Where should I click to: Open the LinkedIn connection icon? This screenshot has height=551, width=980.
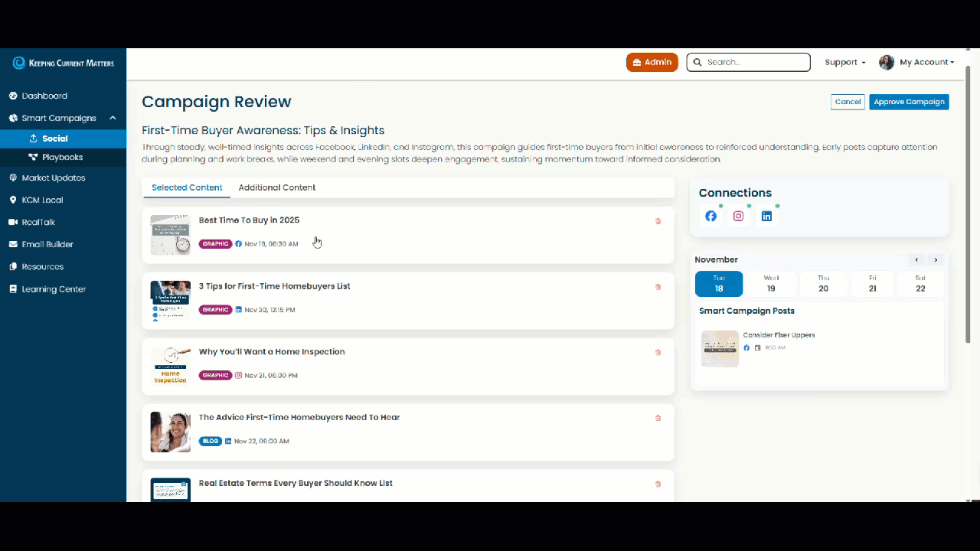pos(766,216)
